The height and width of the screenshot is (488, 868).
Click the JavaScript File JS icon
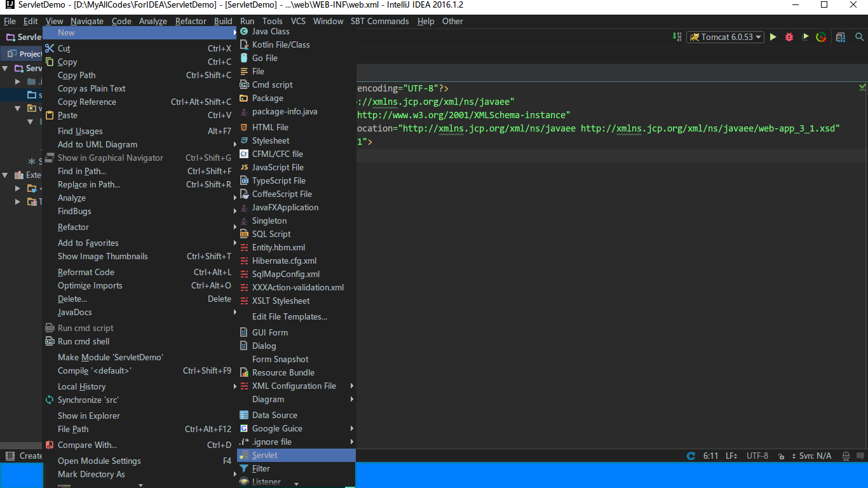click(x=244, y=167)
